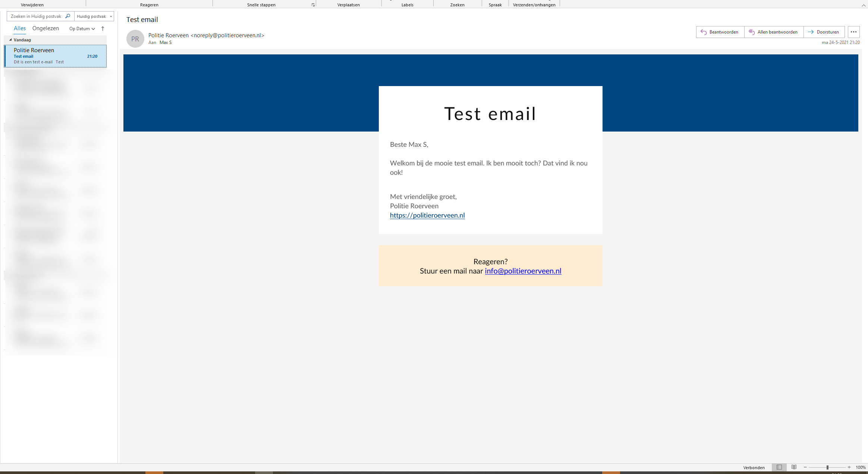Switch to the Ongelezen filter tab
The height and width of the screenshot is (474, 868).
pos(45,28)
